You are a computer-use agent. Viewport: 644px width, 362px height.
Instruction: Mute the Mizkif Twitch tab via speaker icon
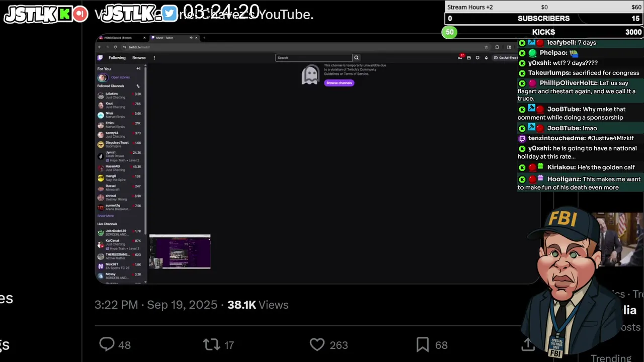click(x=191, y=38)
